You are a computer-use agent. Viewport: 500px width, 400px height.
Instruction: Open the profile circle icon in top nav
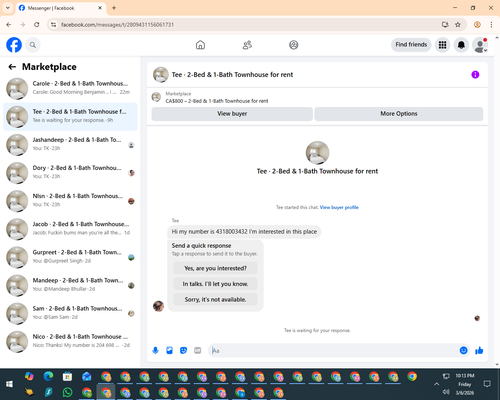coord(294,45)
